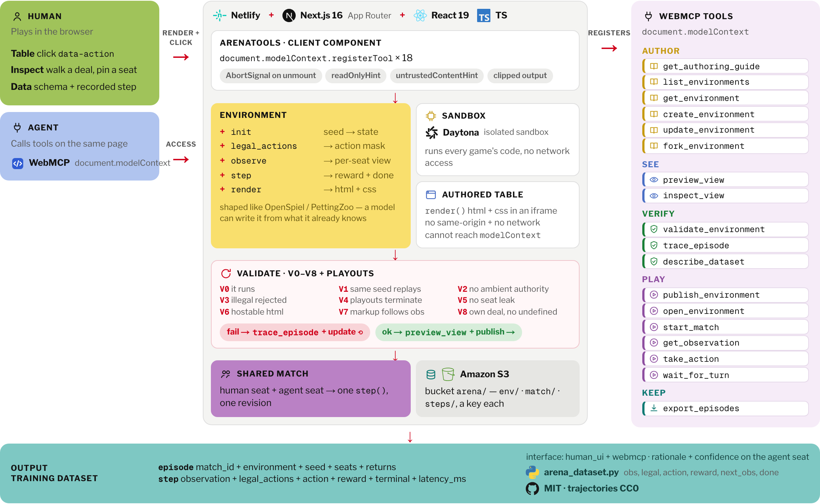Click the MIT trajectories CC0 text

pos(591,489)
